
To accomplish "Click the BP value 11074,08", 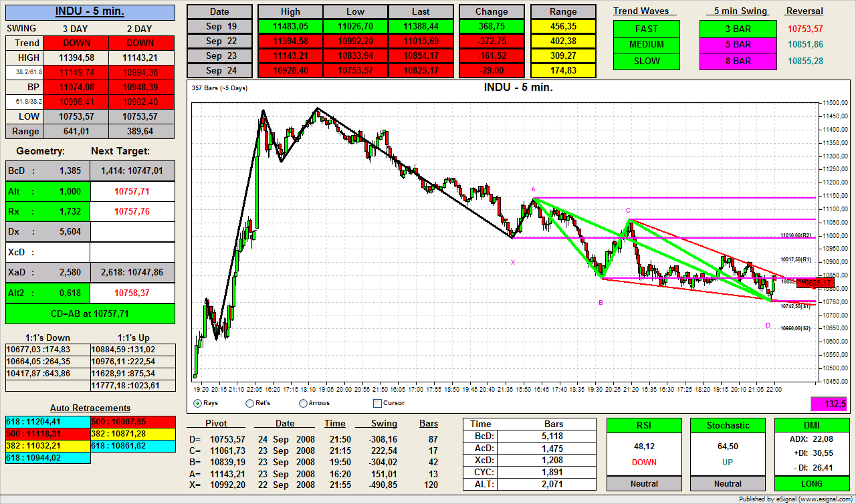I will click(76, 87).
